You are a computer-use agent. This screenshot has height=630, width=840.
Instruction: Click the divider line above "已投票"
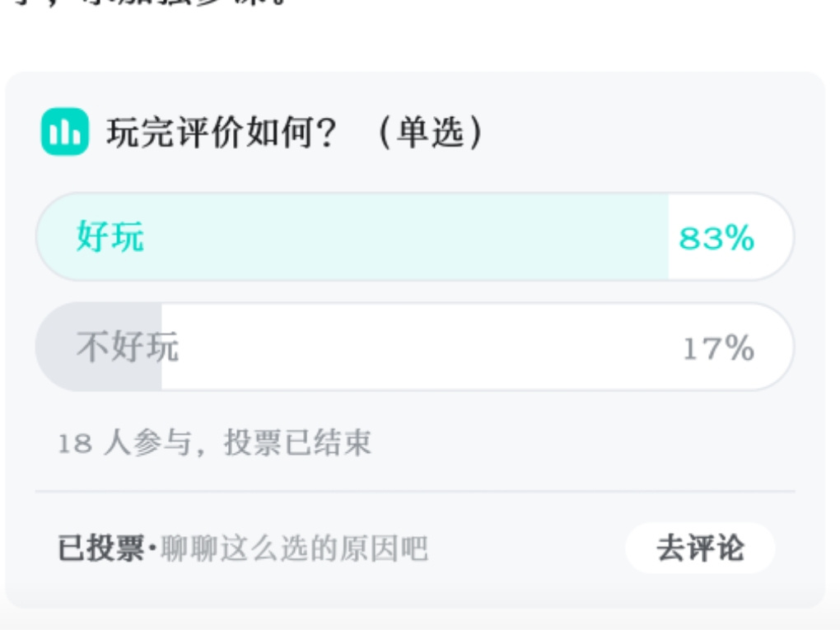point(415,491)
